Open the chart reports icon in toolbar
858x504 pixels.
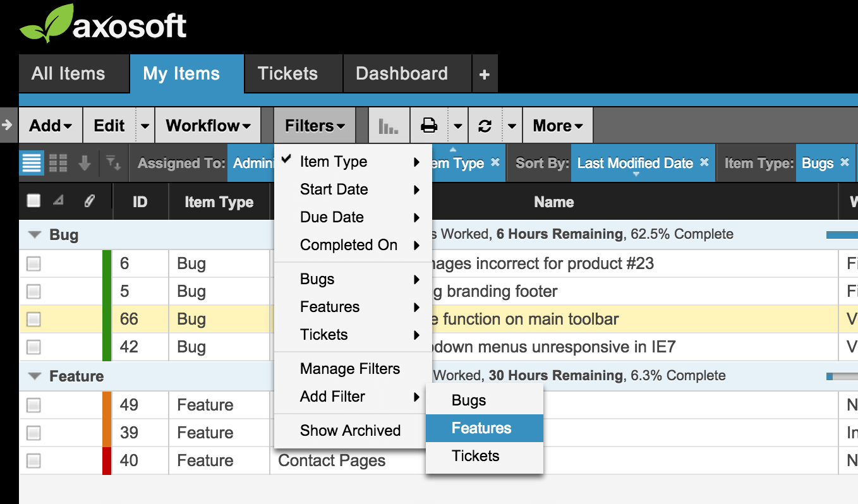click(x=388, y=126)
